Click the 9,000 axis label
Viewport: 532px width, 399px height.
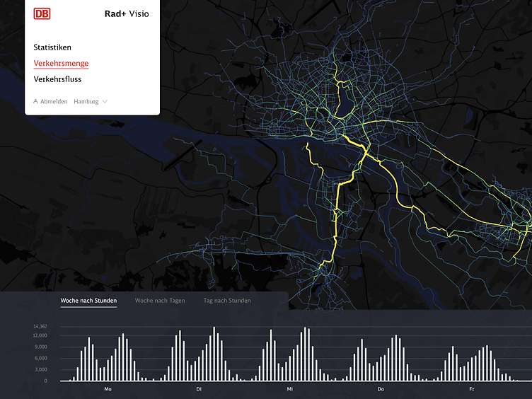click(41, 347)
